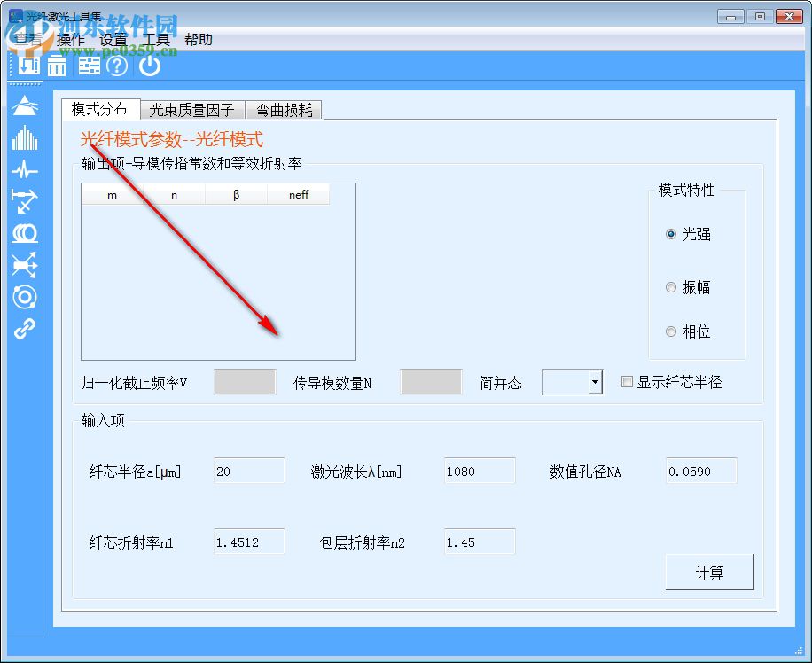The width and height of the screenshot is (812, 663).
Task: Click the pulse signal sidebar icon
Action: click(x=24, y=170)
